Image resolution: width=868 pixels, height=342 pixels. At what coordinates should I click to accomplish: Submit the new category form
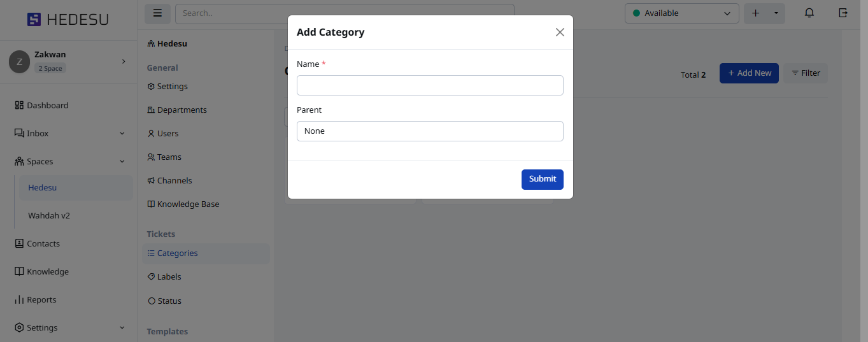542,180
